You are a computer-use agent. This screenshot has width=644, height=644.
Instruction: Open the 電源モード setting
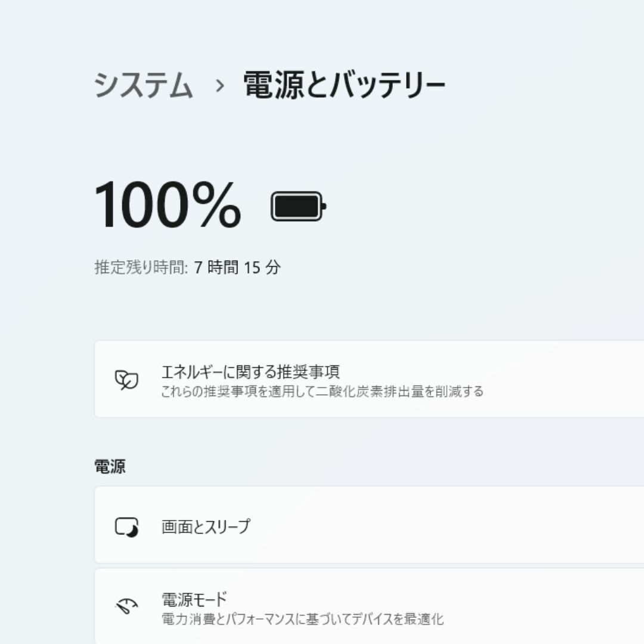point(194,600)
